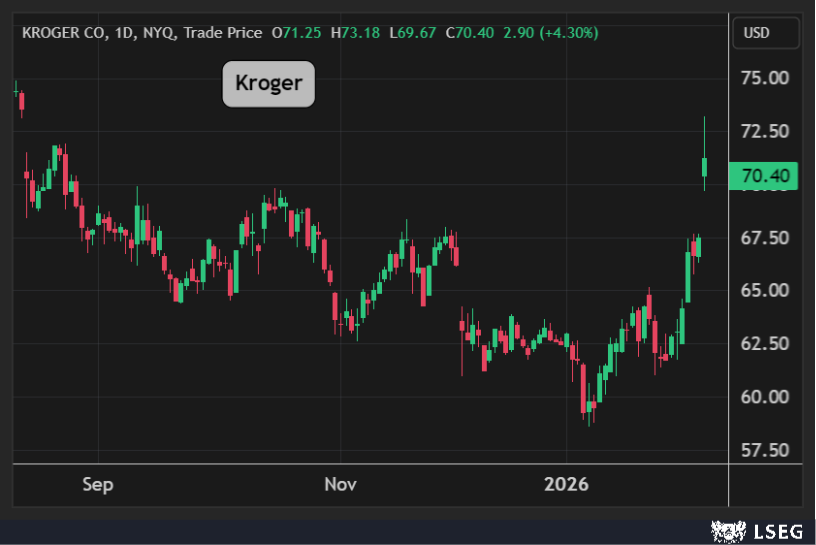This screenshot has width=816, height=545.
Task: Select the green 70.40 current price tag
Action: pyautogui.click(x=765, y=177)
